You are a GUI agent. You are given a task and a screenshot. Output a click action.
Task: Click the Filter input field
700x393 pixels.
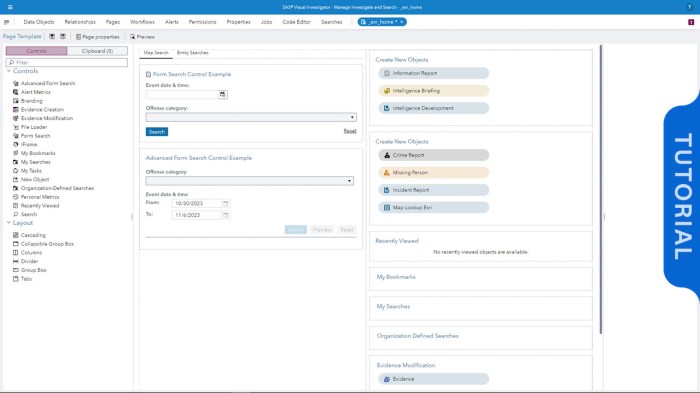click(67, 63)
